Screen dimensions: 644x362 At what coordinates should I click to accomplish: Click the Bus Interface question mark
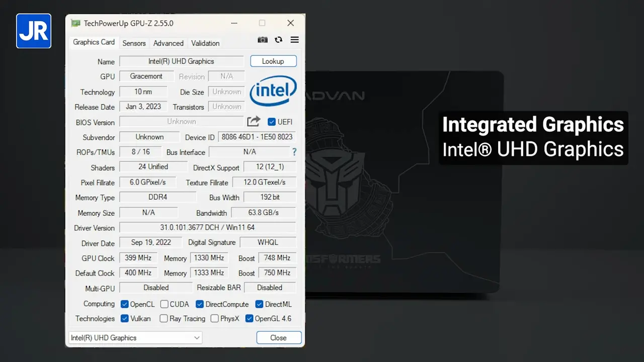click(x=294, y=152)
